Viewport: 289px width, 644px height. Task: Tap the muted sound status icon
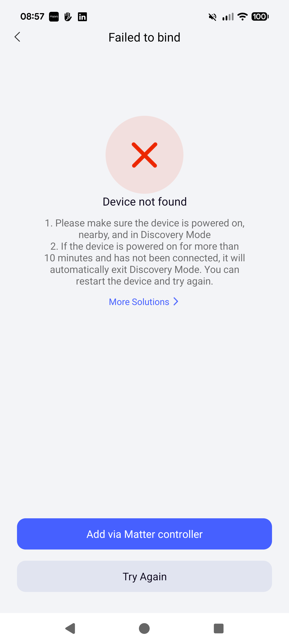tap(212, 17)
